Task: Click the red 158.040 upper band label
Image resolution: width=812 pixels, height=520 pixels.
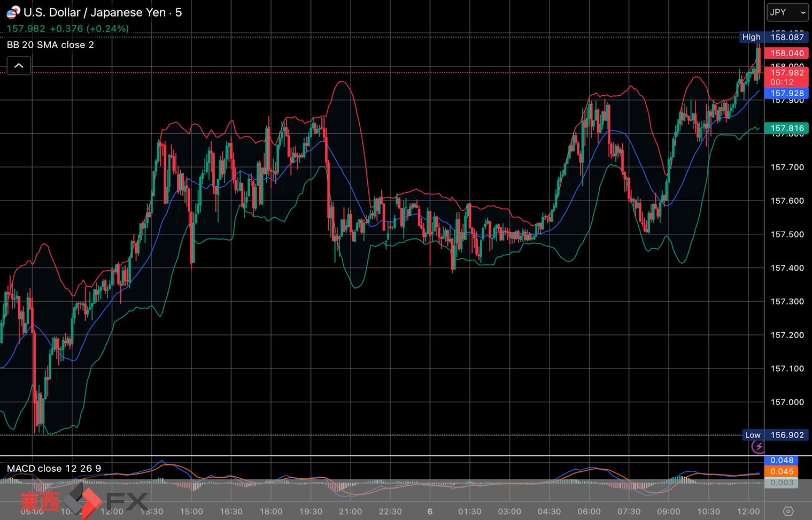Action: click(786, 53)
